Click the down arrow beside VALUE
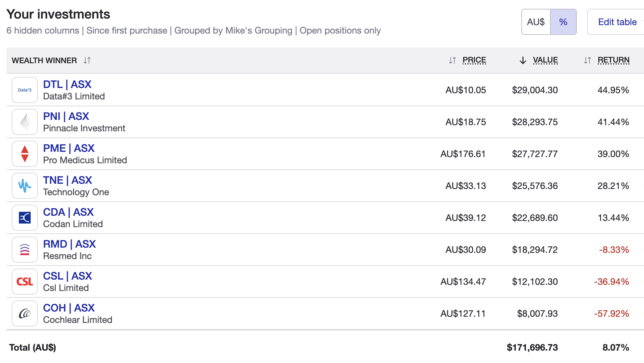644x363 pixels. pos(523,60)
